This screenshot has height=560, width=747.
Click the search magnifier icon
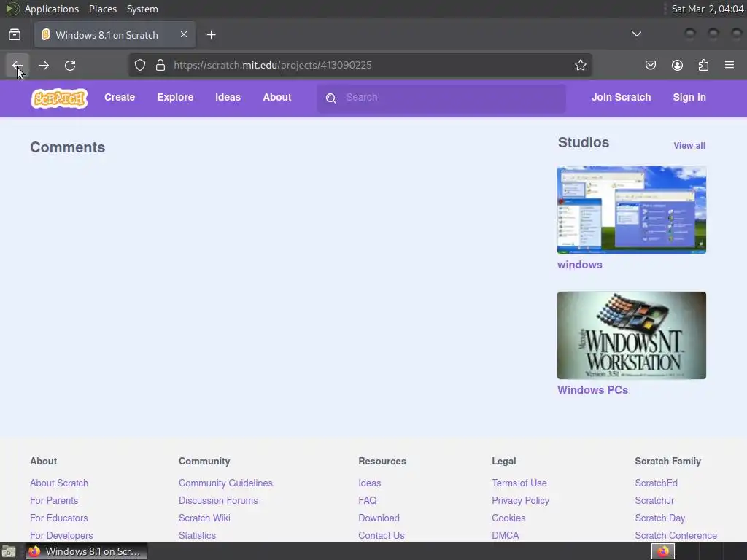pyautogui.click(x=331, y=98)
